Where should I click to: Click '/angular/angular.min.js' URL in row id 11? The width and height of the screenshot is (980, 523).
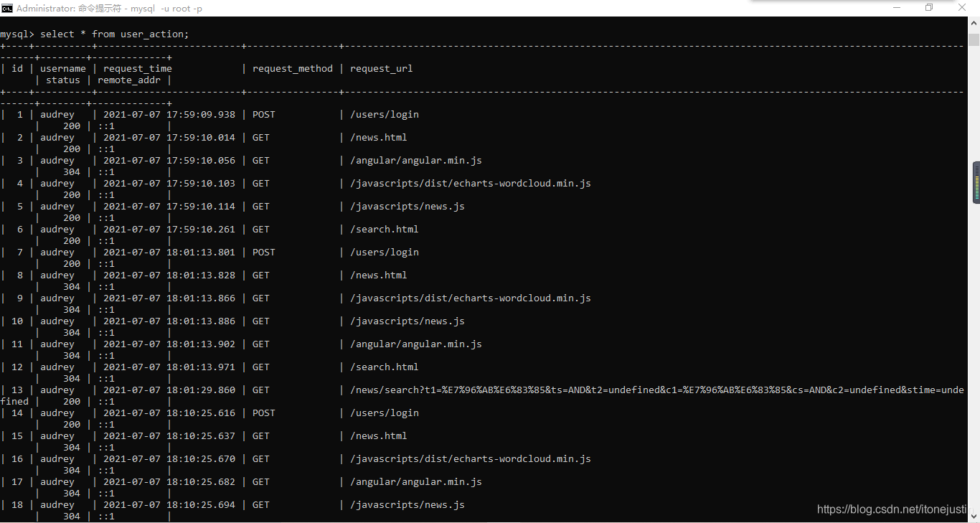point(416,344)
